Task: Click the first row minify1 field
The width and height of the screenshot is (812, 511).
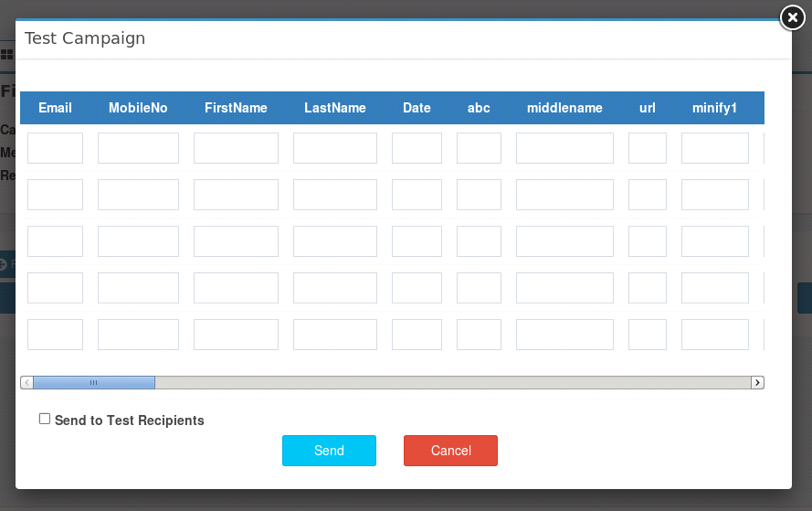Action: pos(714,148)
